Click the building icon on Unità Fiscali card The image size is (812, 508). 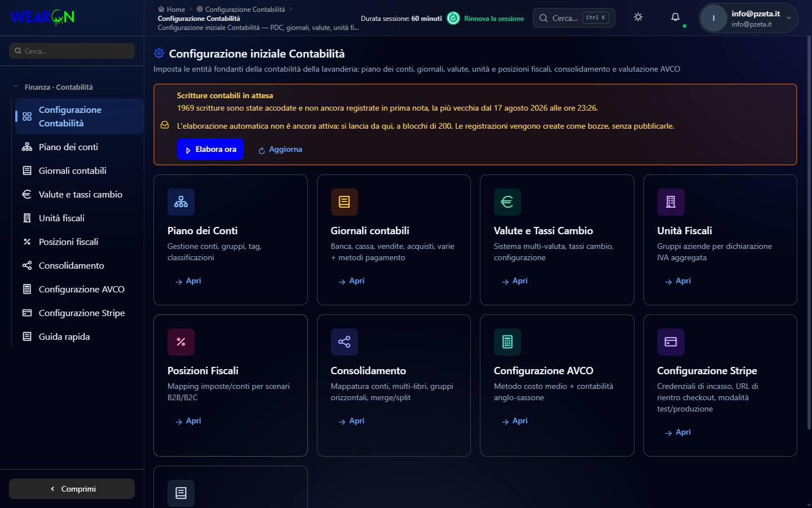pyautogui.click(x=671, y=202)
